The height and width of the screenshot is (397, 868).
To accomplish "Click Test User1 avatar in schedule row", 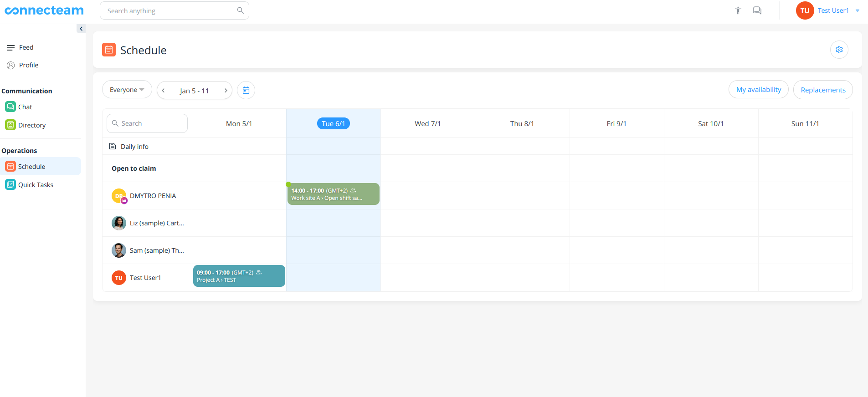I will (x=119, y=278).
